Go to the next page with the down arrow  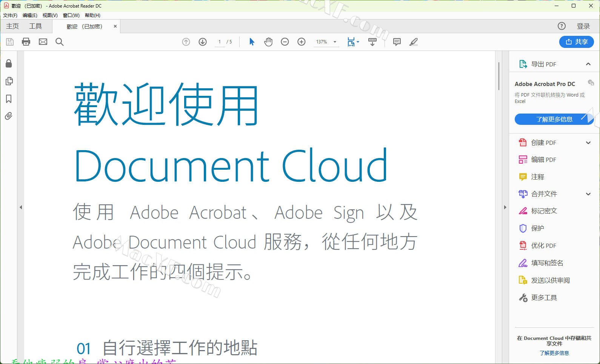click(x=203, y=42)
